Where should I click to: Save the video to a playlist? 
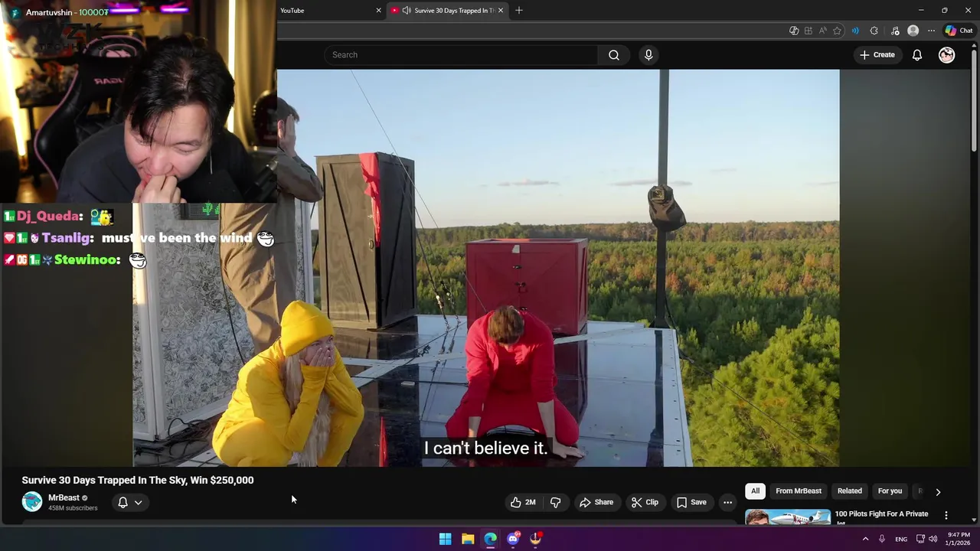point(691,502)
